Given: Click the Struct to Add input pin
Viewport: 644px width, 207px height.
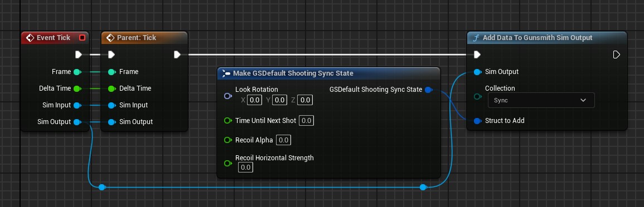Looking at the screenshot, I should (x=477, y=121).
